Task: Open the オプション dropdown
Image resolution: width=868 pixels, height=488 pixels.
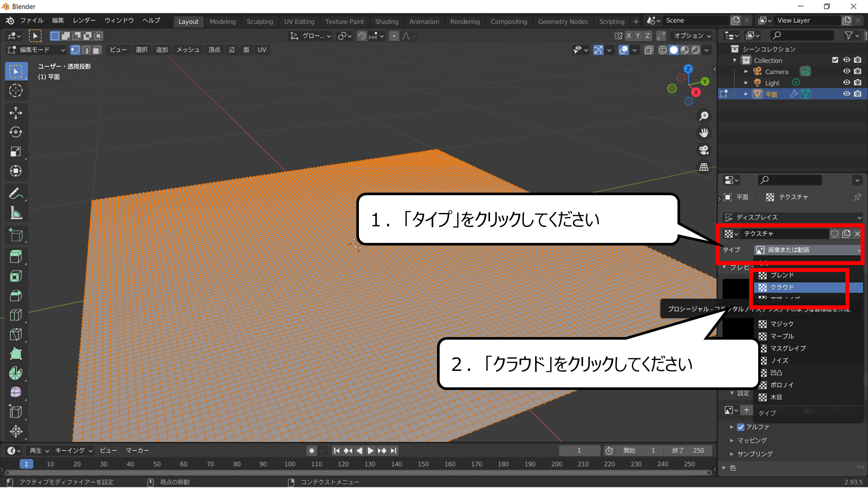Action: point(692,36)
